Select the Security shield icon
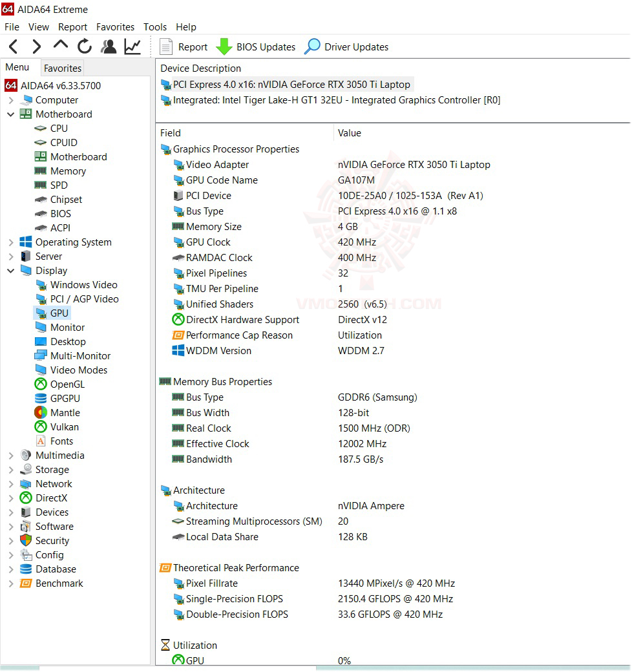 pyautogui.click(x=26, y=541)
